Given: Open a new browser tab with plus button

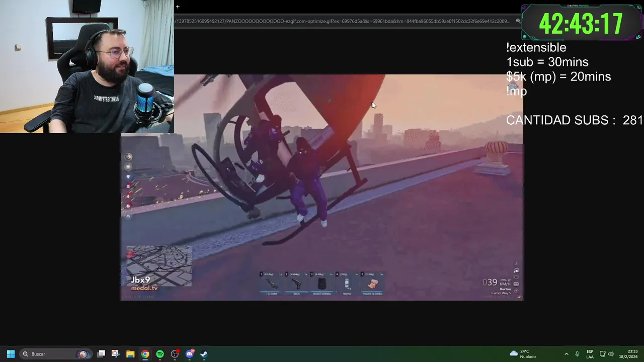Looking at the screenshot, I should coord(178,7).
